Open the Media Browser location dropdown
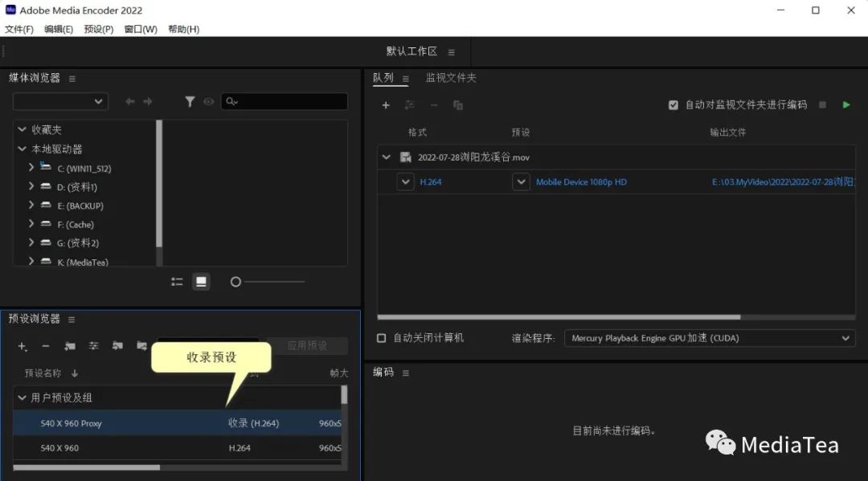The image size is (868, 481). click(60, 102)
